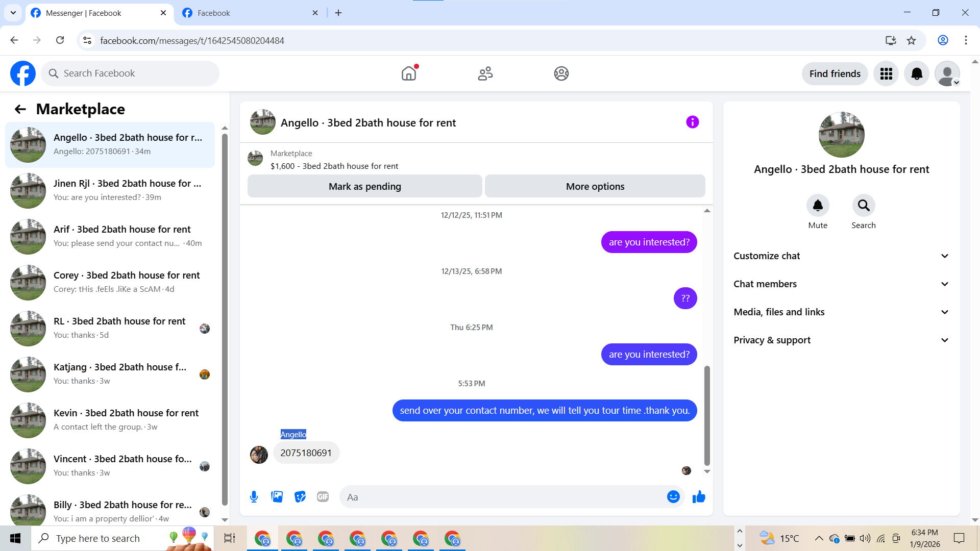The image size is (980, 551).
Task: Open the GIF picker icon
Action: (x=323, y=497)
